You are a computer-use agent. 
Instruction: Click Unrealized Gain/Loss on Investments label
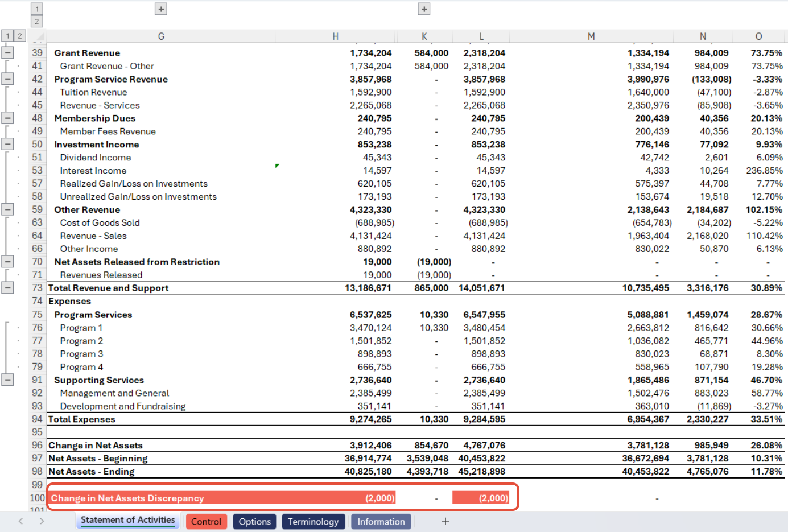(138, 197)
